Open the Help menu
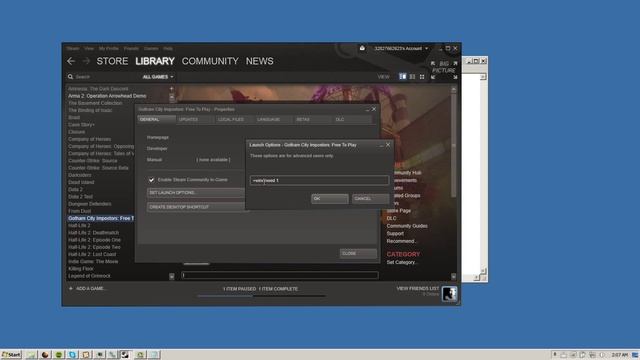640x360 pixels. [168, 49]
